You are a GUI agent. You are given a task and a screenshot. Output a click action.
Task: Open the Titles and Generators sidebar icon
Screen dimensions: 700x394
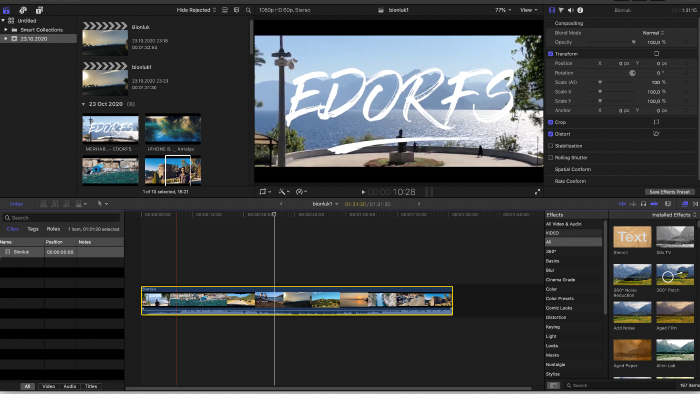tap(39, 10)
